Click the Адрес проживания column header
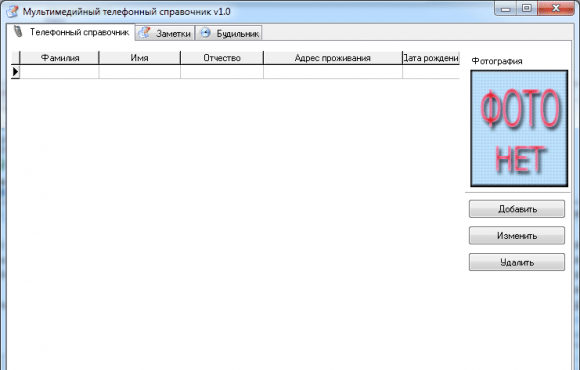The width and height of the screenshot is (580, 370). (333, 58)
